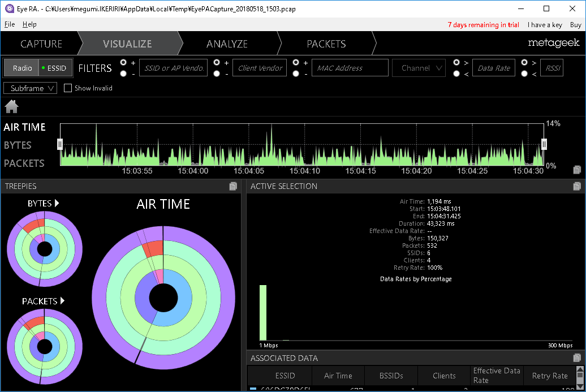The width and height of the screenshot is (586, 392).
Task: Focus the RSSI filter field
Action: [x=552, y=68]
